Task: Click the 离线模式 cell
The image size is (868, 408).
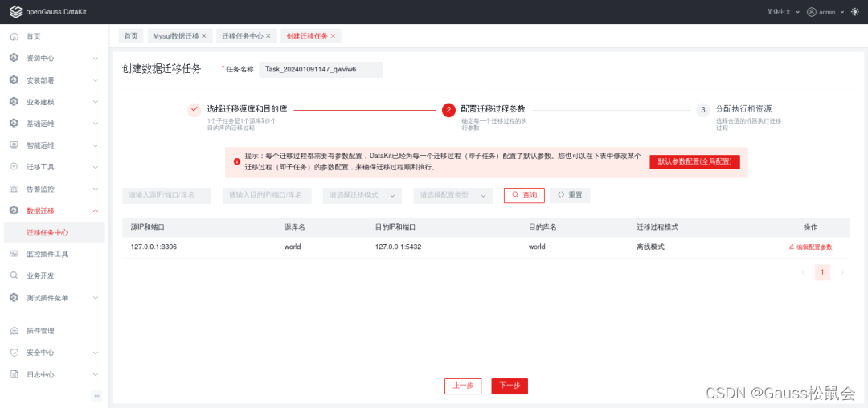Action: (650, 247)
